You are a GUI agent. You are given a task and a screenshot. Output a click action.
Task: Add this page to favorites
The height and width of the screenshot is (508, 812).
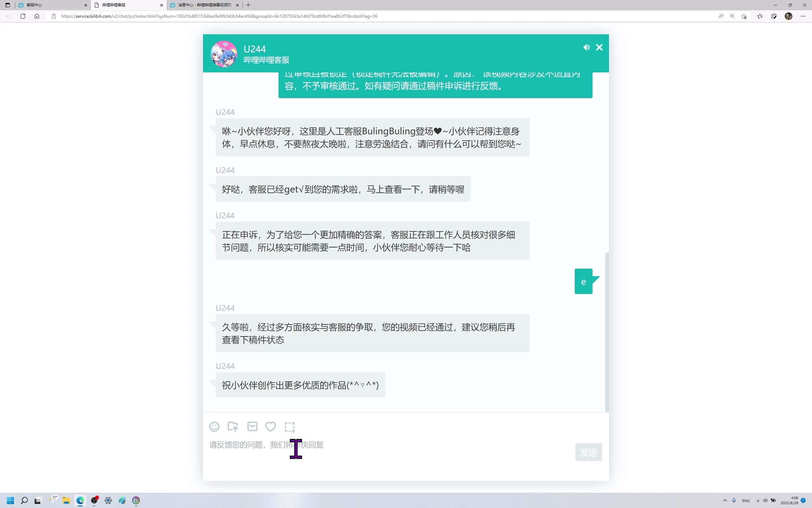click(x=744, y=16)
